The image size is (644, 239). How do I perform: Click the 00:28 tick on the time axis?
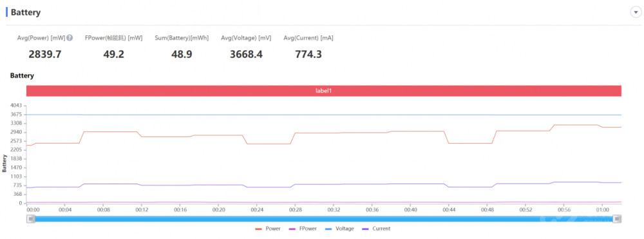click(295, 210)
